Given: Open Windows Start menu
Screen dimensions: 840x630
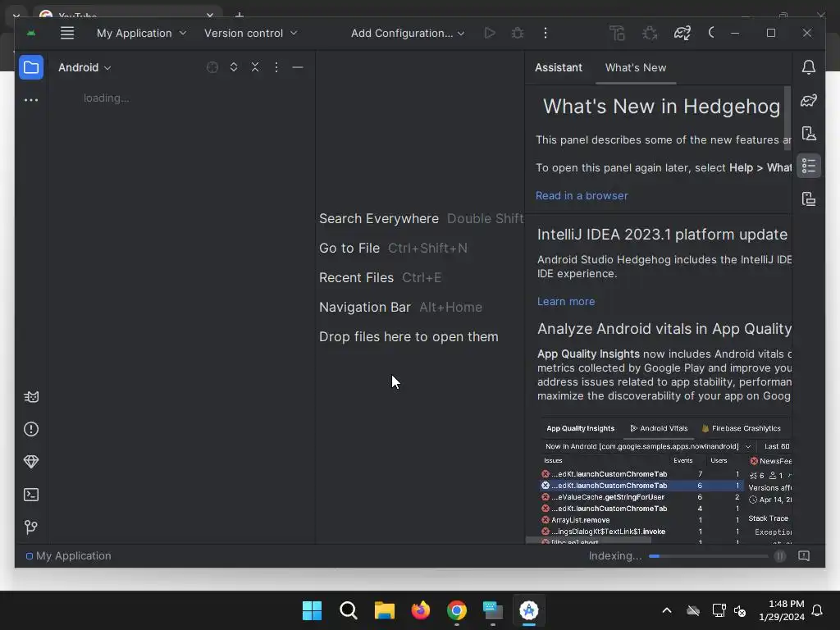Looking at the screenshot, I should tap(312, 610).
